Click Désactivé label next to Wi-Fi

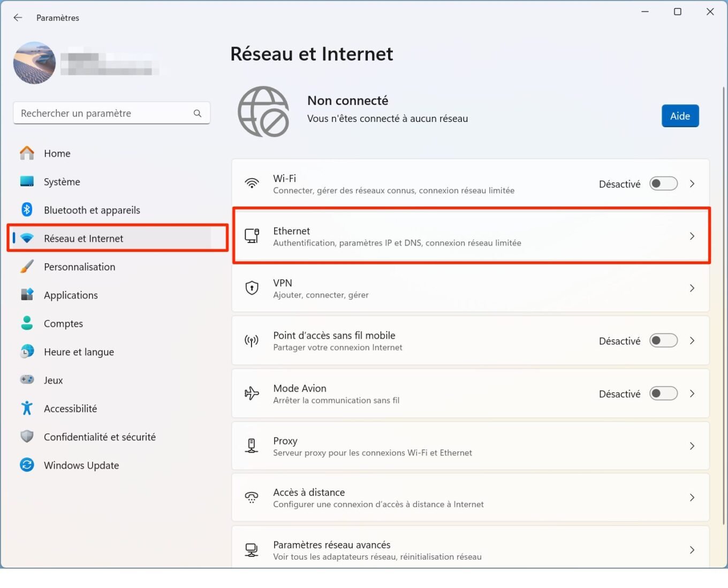coord(619,184)
